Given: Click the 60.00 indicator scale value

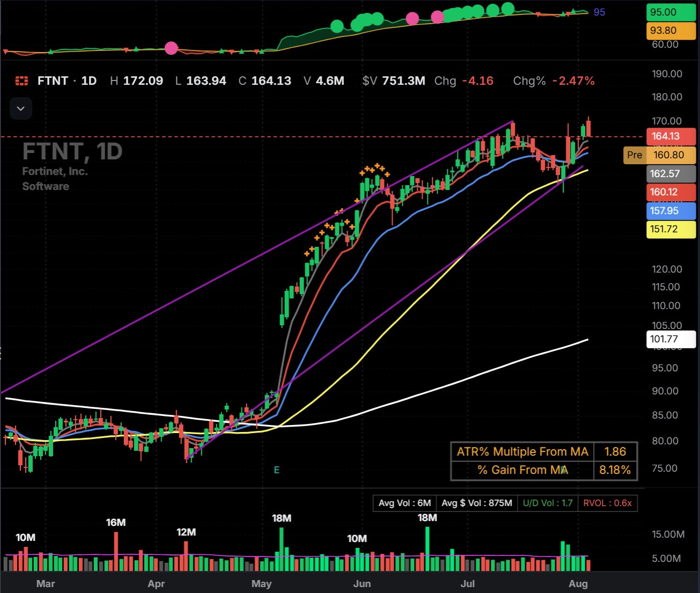Looking at the screenshot, I should pos(665,45).
